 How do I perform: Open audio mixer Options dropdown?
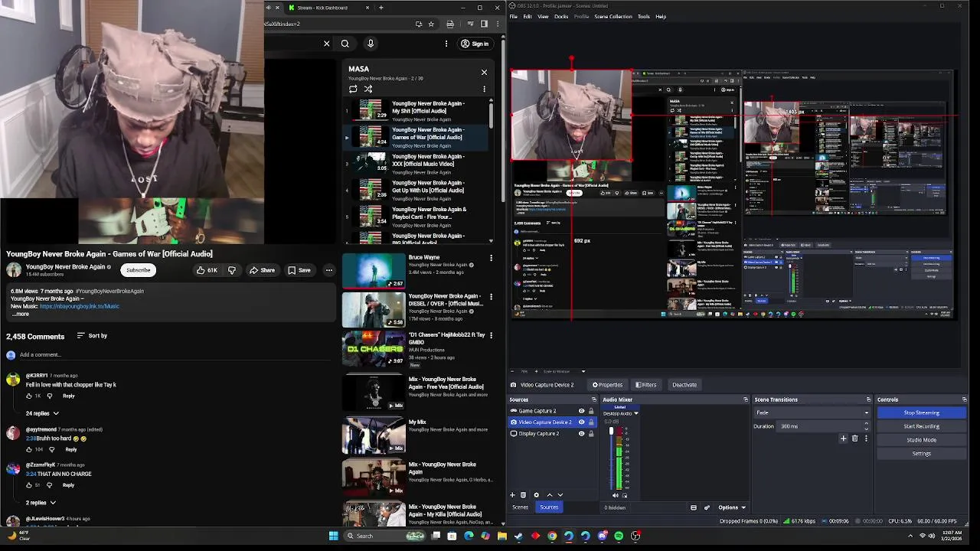732,507
